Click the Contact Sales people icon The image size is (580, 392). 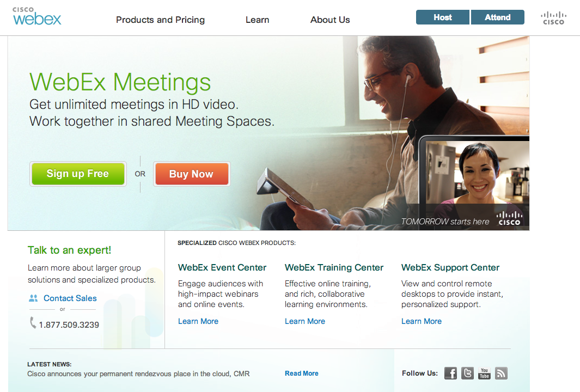(x=33, y=298)
